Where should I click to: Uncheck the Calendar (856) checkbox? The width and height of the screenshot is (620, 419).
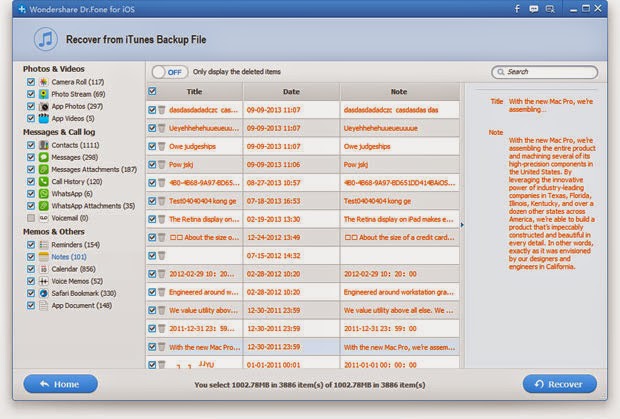(30, 269)
